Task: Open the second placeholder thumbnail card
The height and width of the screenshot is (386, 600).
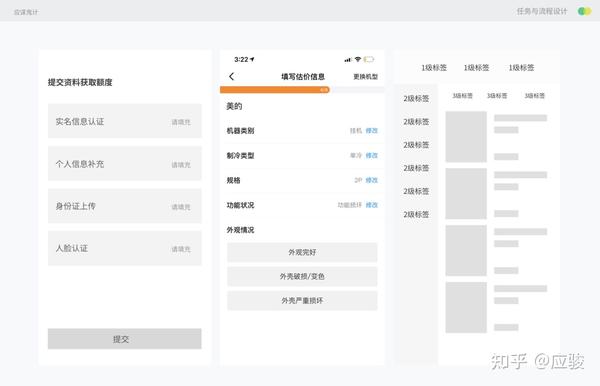Action: coord(466,194)
